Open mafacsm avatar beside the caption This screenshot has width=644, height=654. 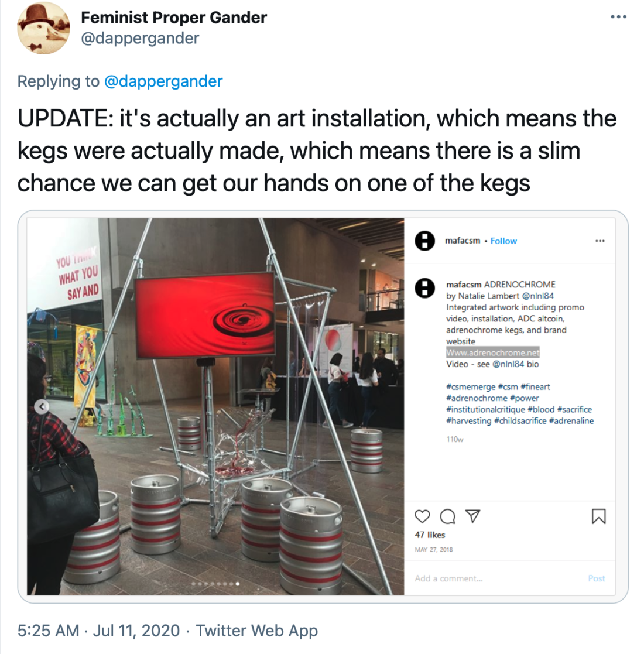(424, 288)
